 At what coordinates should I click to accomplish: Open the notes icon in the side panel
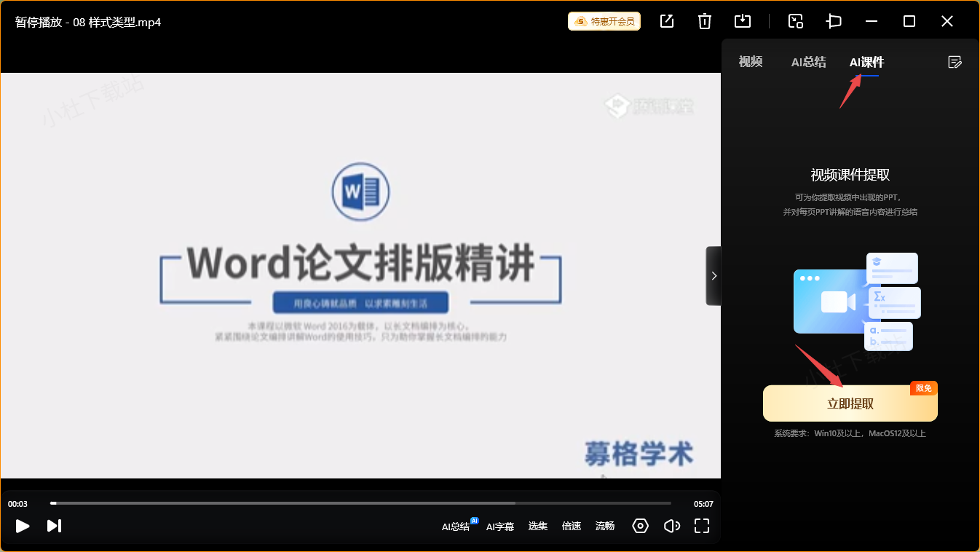[x=955, y=62]
